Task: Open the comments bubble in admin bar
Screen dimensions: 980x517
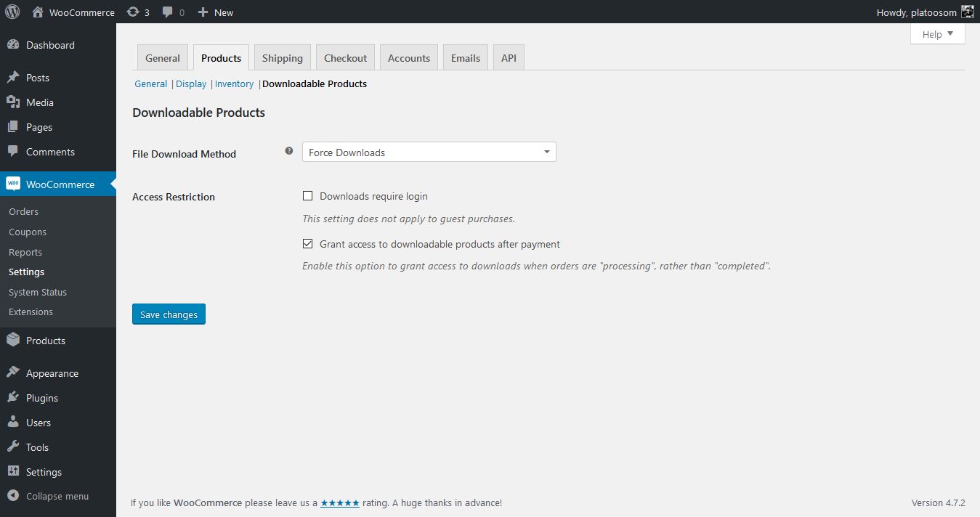Action: 168,12
